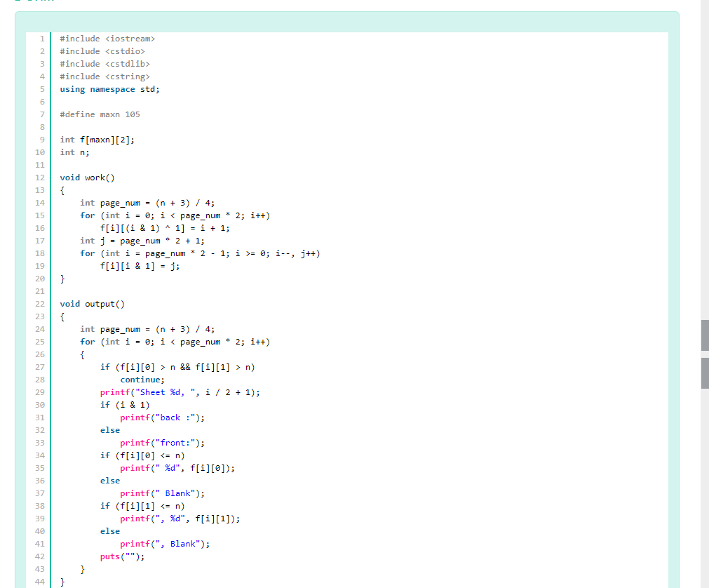709x588 pixels.
Task: Click on 'int f[maxn][2];' declaration
Action: pyautogui.click(x=97, y=140)
